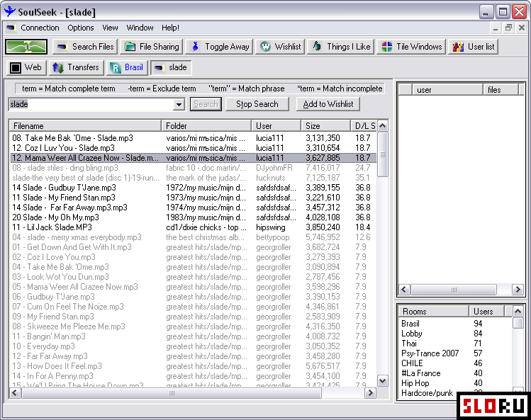Sort results by Filename column header
Viewport: 531px width, 420px height.
[85, 126]
